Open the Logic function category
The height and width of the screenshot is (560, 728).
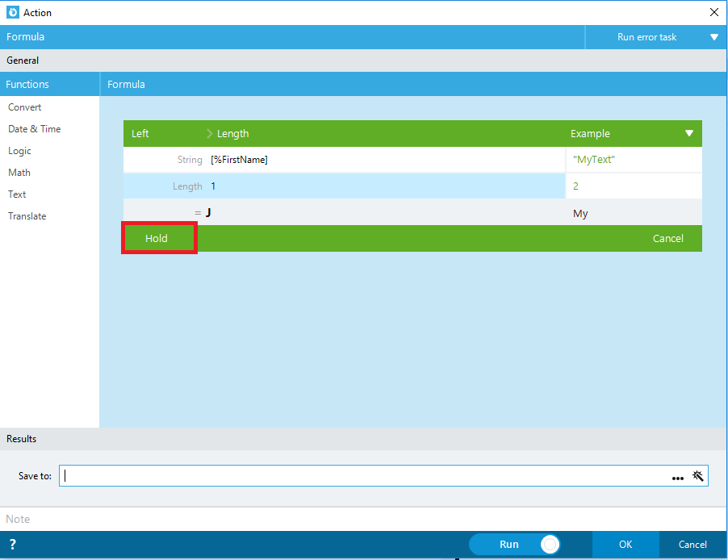[x=19, y=151]
